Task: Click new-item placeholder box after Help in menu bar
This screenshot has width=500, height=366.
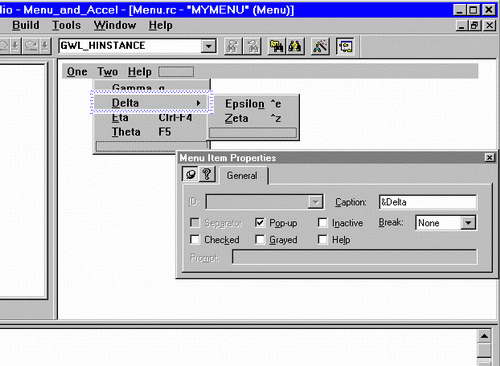Action: [x=176, y=72]
